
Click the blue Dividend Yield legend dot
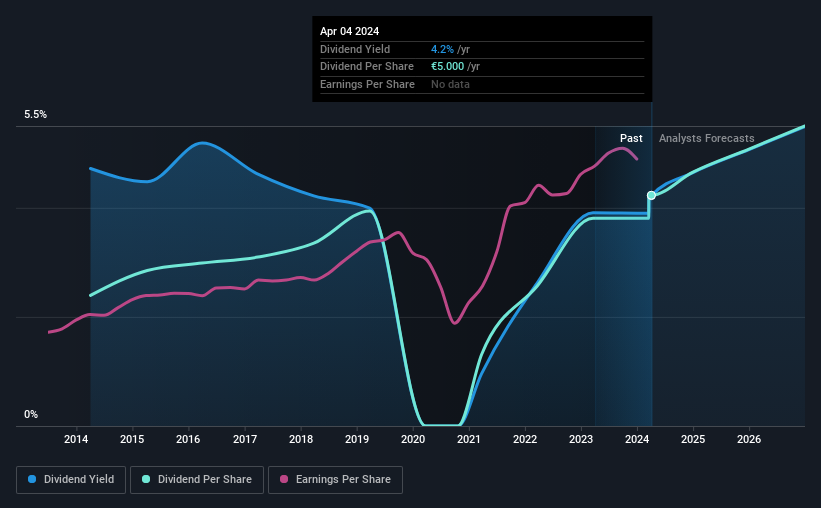[x=32, y=479]
